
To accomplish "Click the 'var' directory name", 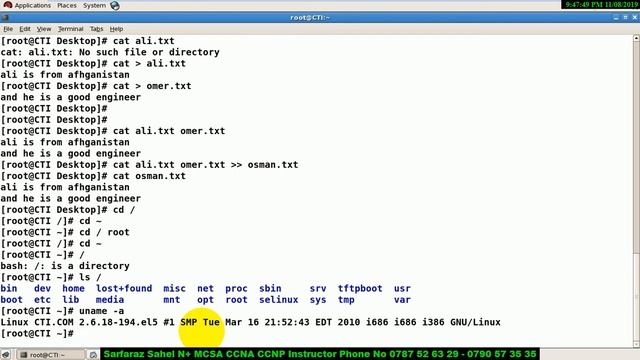I will (402, 300).
